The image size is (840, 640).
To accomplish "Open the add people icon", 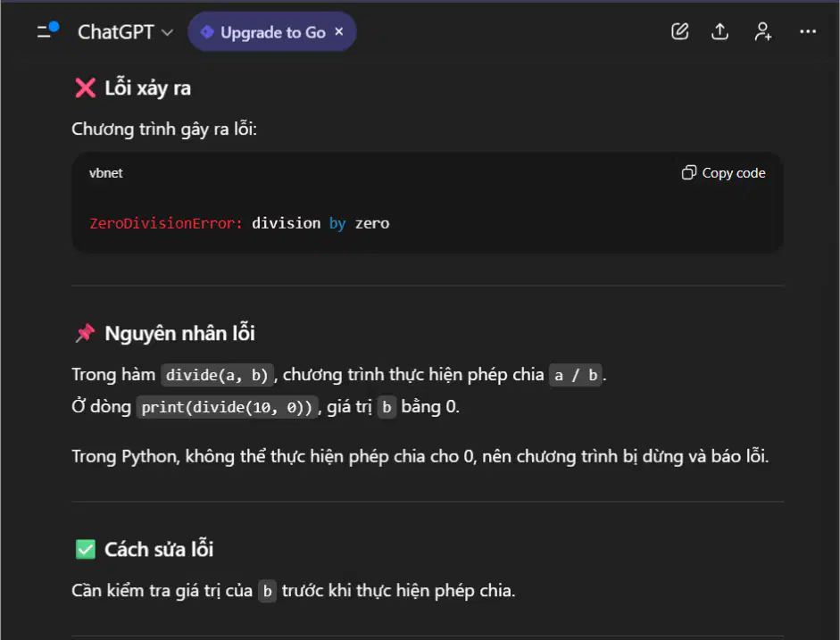I will click(763, 31).
